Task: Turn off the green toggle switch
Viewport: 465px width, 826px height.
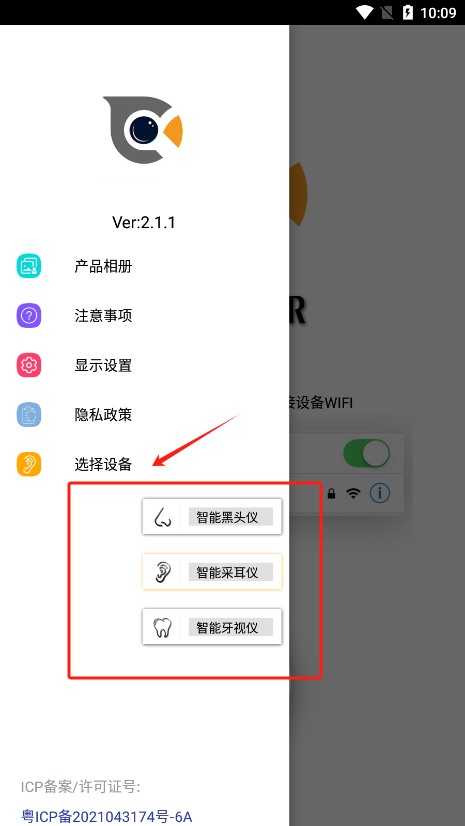Action: (367, 454)
